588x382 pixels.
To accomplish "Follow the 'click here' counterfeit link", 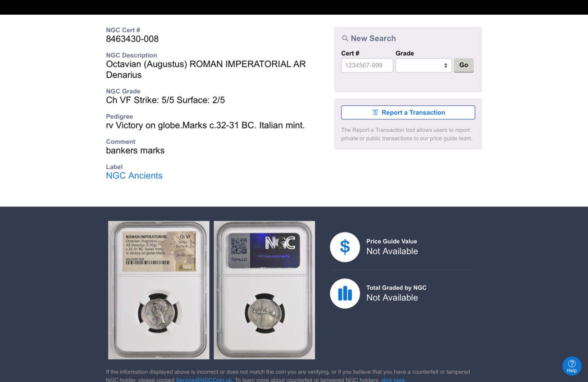I will [393, 380].
